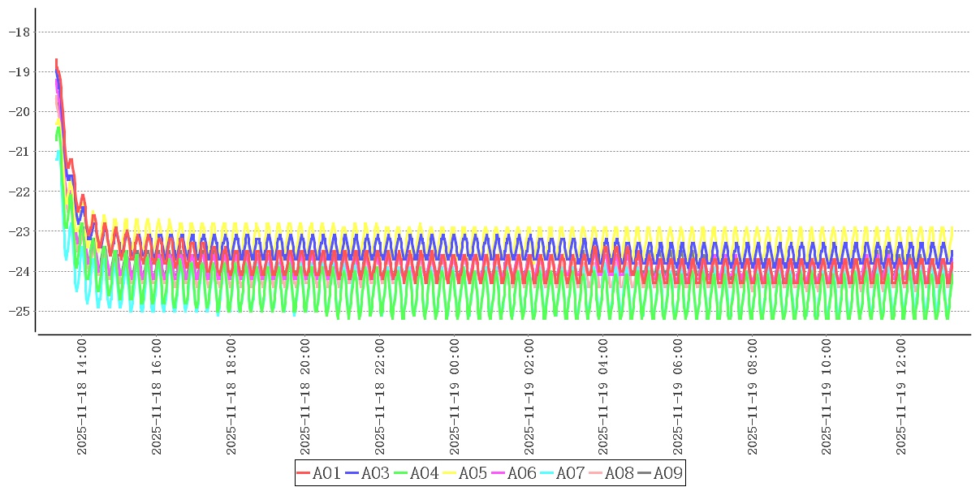Select the 2025-11-19 04:00 time label
The image size is (980, 487).
[603, 398]
